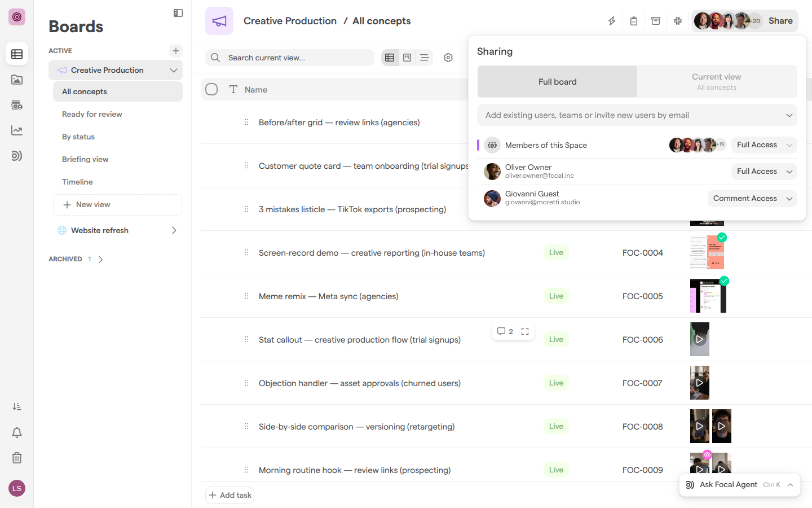Viewport: 812px width, 508px height.
Task: Click the megaphone board icon
Action: coord(219,21)
